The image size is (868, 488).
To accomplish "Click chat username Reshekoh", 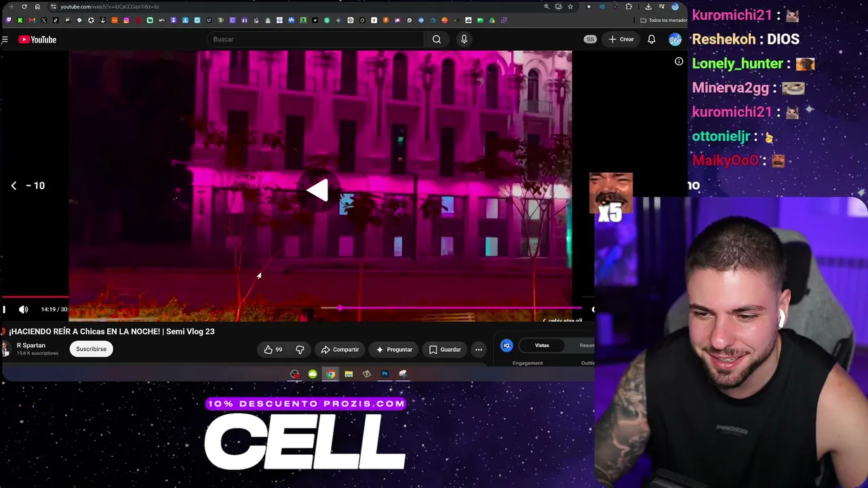I will 724,39.
